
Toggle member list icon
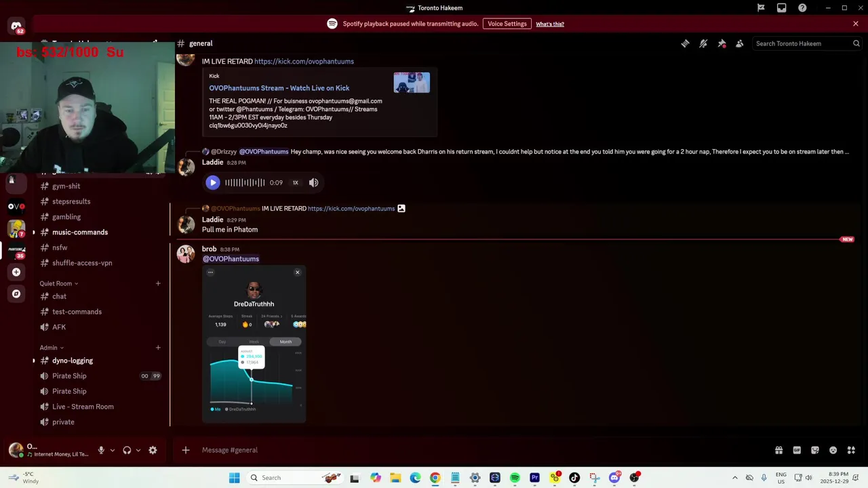740,43
